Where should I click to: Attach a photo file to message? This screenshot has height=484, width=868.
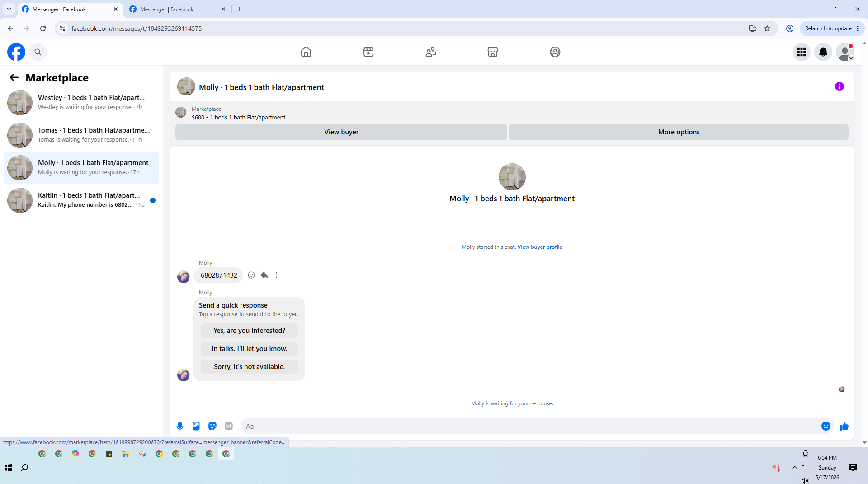[x=196, y=426]
